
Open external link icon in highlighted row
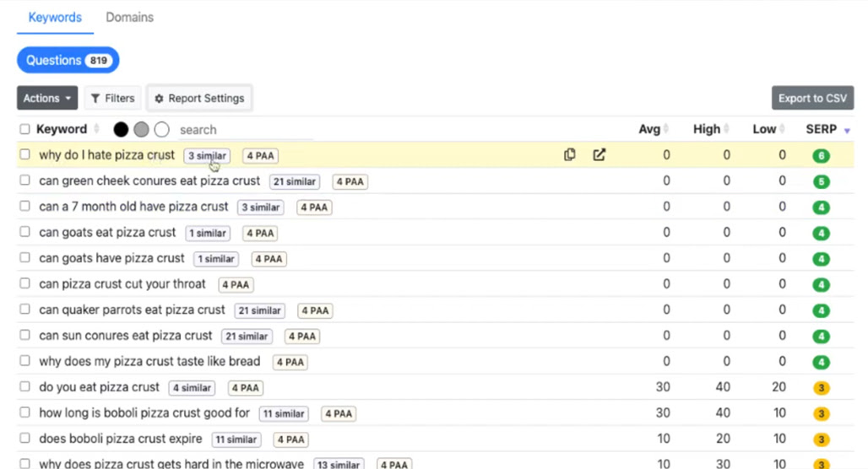[599, 155]
